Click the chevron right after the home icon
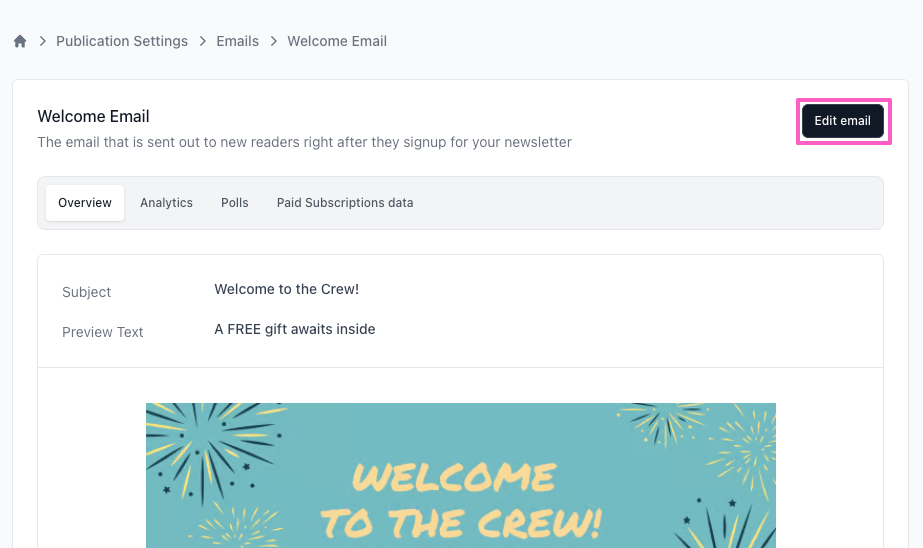This screenshot has height=548, width=923. 43,42
